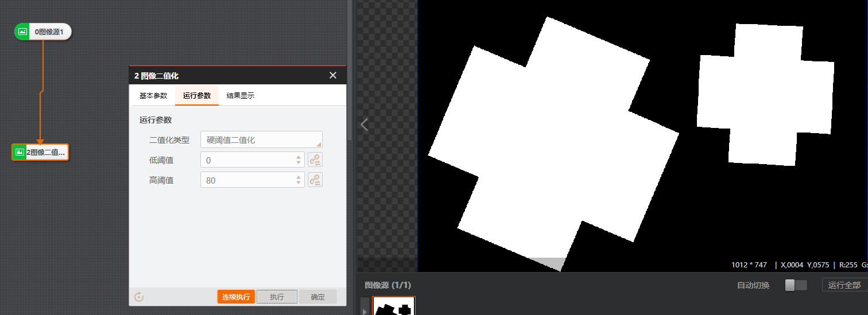Switch to the 基本参数 tab
The image size is (868, 315).
(x=153, y=96)
